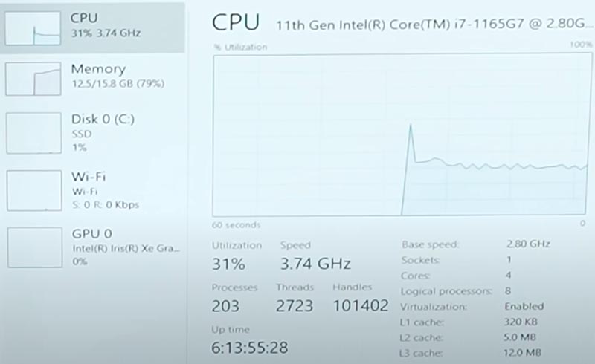Image resolution: width=595 pixels, height=364 pixels.
Task: Click the Handles count 101402
Action: pos(361,305)
